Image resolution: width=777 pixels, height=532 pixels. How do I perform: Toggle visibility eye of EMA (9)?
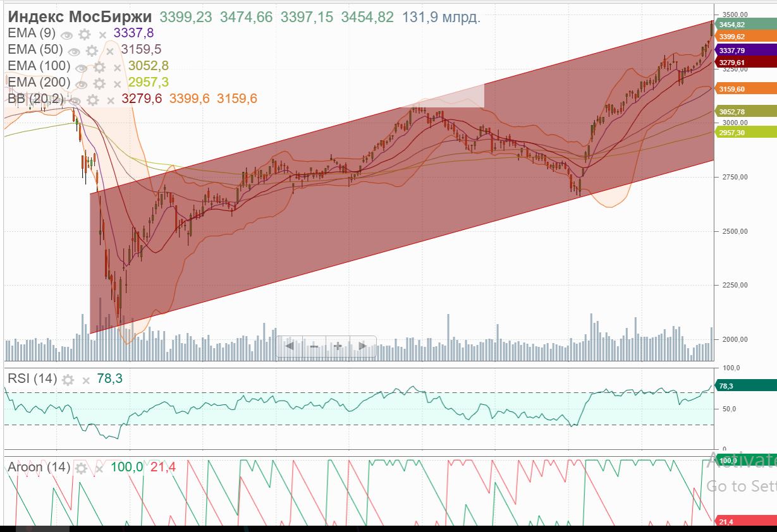67,35
